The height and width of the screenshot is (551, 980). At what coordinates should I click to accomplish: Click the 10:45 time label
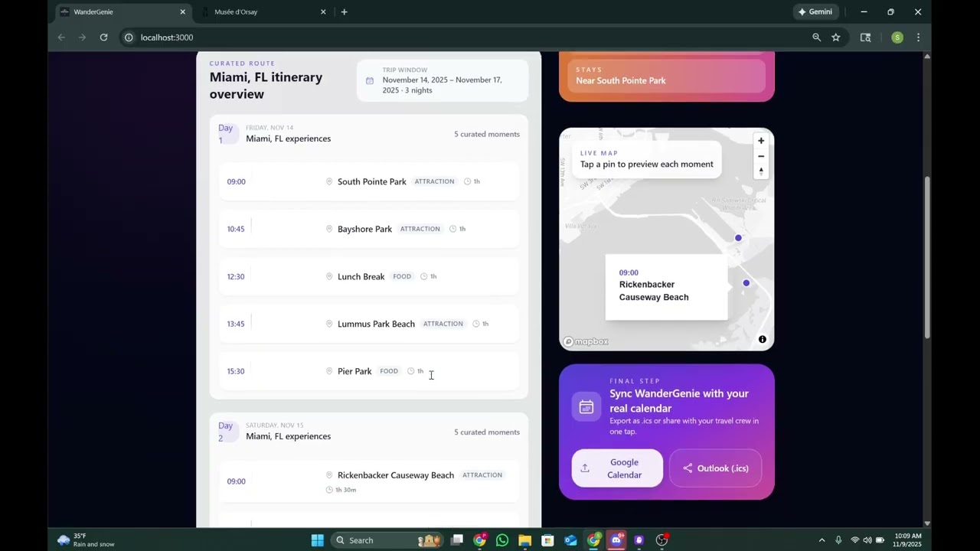click(x=236, y=229)
